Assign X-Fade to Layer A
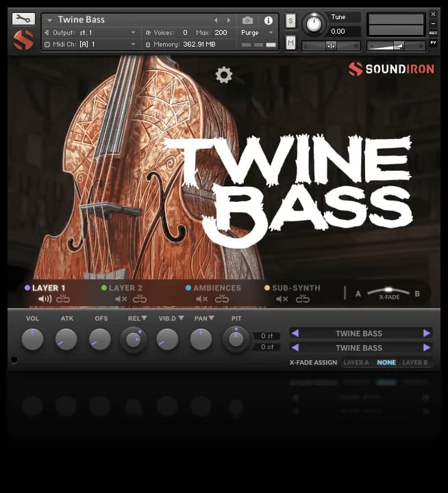The image size is (448, 493). (356, 362)
